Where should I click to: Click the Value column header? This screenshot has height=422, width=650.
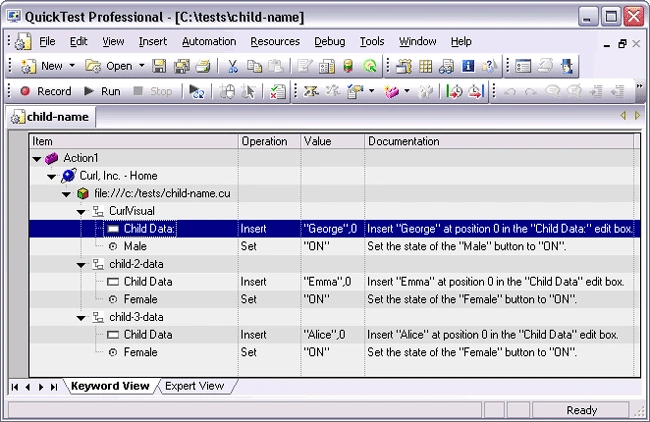click(332, 141)
